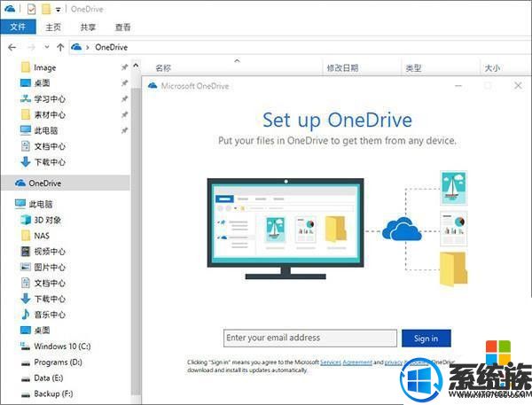The width and height of the screenshot is (532, 405).
Task: Select 此电脑 root in navigation pane
Action: coord(41,204)
